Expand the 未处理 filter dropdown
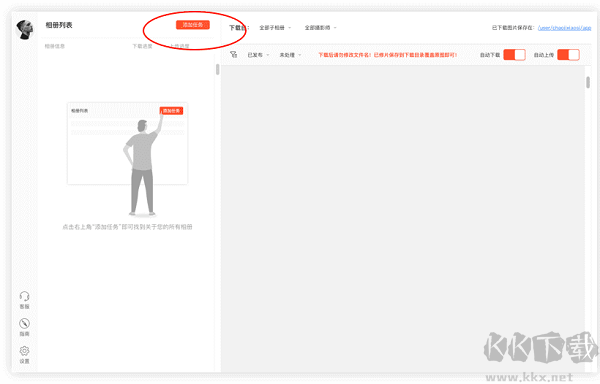This screenshot has height=384, width=600. pyautogui.click(x=290, y=55)
